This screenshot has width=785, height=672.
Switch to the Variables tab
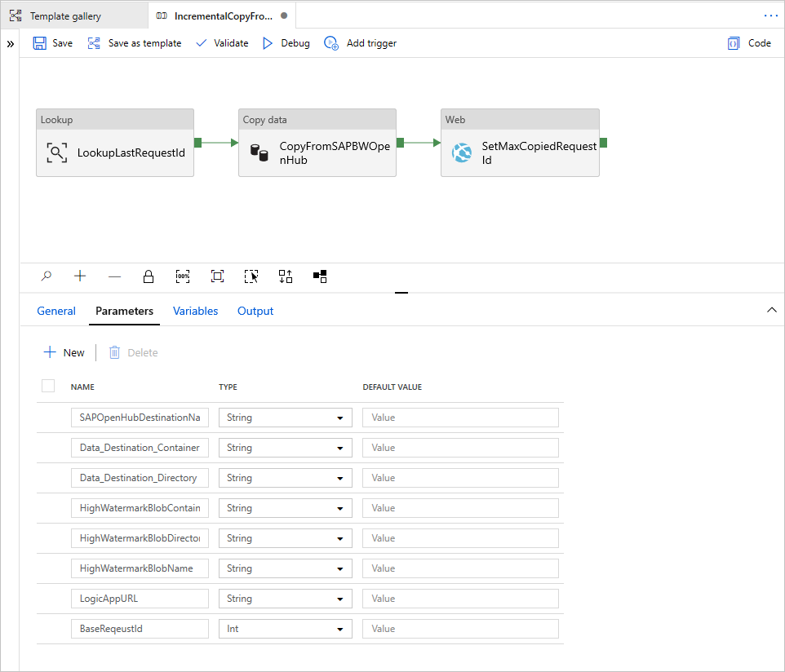click(195, 311)
